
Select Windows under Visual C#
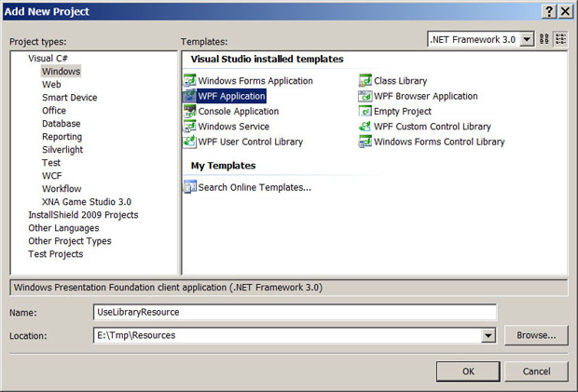61,71
